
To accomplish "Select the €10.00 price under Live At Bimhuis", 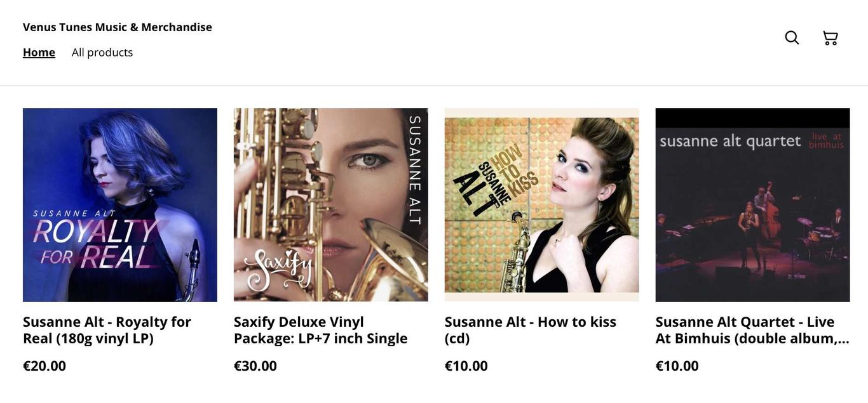I will click(x=677, y=366).
